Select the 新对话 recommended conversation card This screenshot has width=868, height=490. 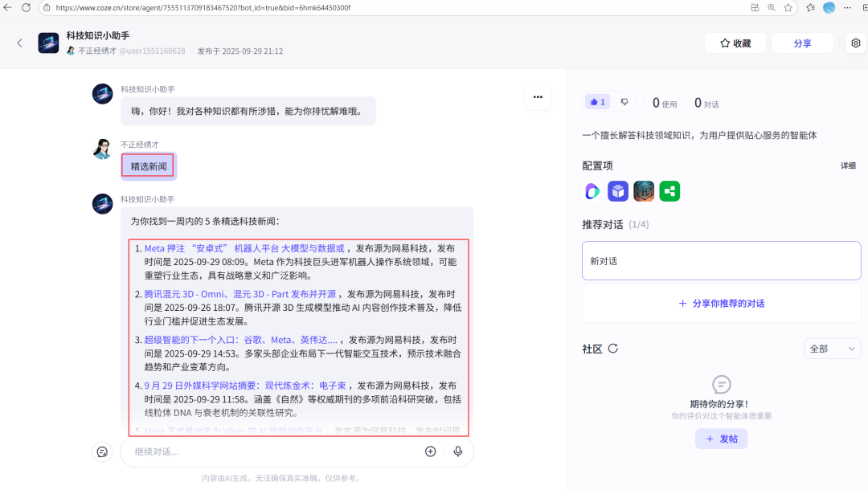[721, 260]
